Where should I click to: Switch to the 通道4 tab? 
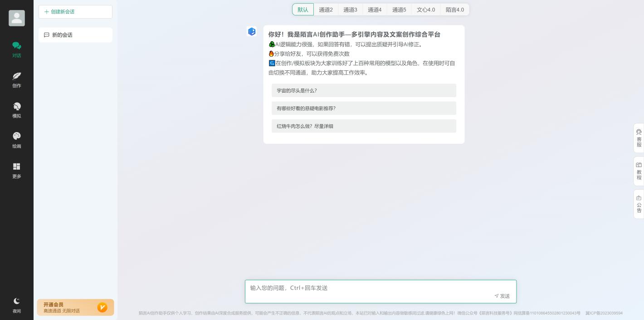[x=375, y=10]
